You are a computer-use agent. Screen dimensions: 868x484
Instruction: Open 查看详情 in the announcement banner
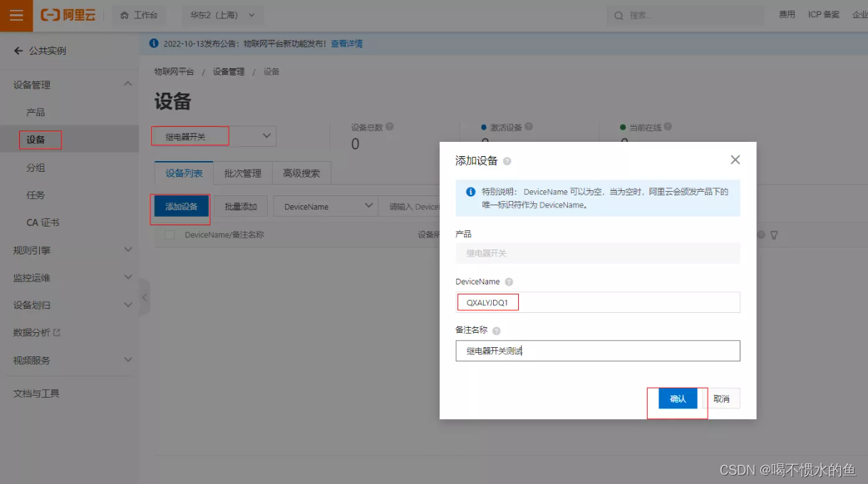[346, 44]
